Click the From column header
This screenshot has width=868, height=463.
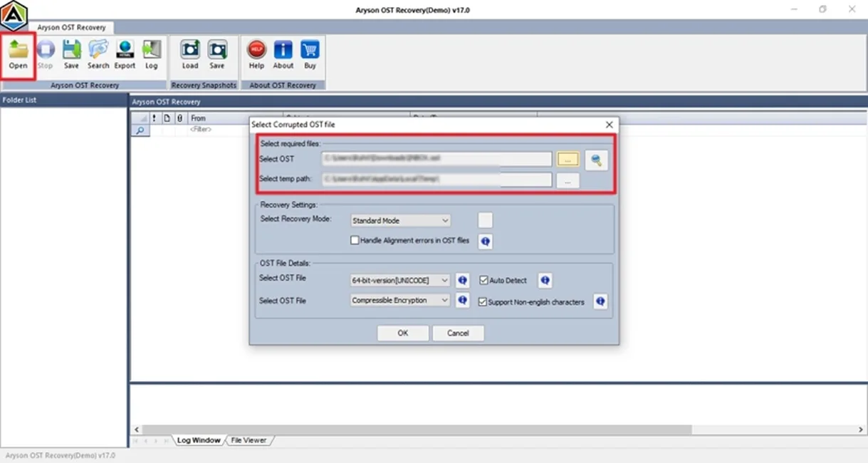[236, 118]
